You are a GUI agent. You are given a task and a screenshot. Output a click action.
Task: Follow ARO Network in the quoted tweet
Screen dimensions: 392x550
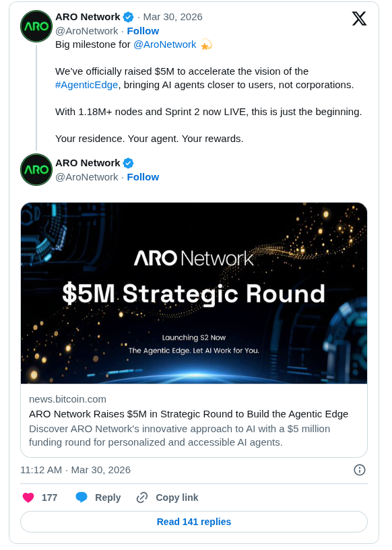click(x=143, y=177)
